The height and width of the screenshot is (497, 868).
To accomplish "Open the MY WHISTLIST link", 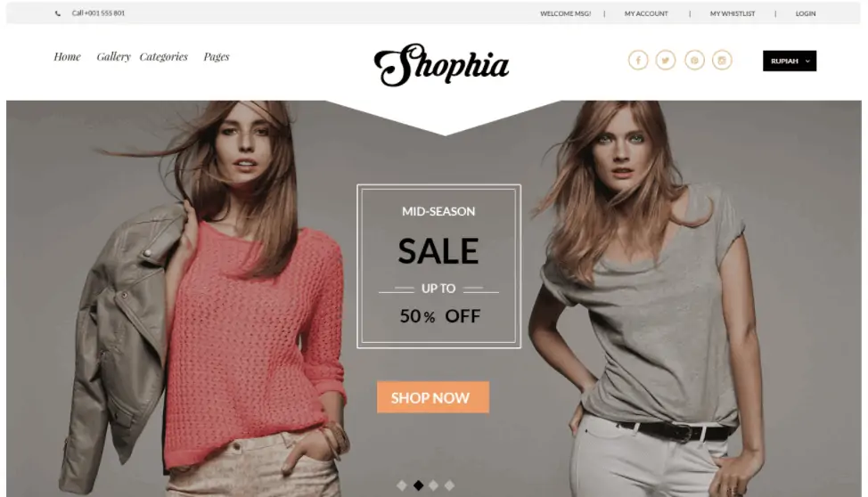I will click(x=733, y=14).
